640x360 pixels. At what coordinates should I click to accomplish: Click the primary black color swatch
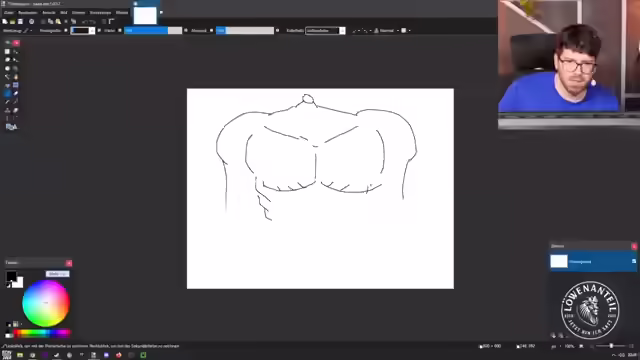pos(11,276)
